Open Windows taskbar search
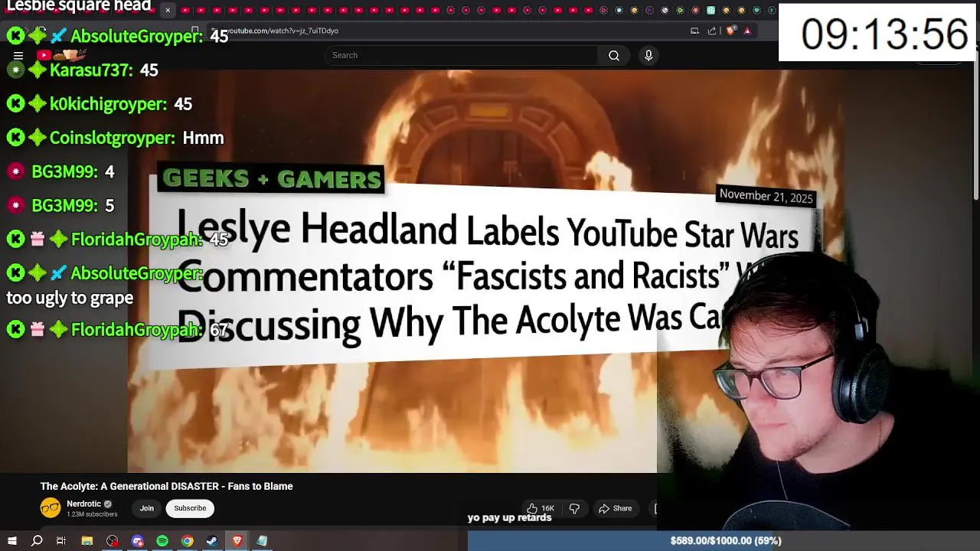Screen dimensions: 980x551 tap(37, 541)
